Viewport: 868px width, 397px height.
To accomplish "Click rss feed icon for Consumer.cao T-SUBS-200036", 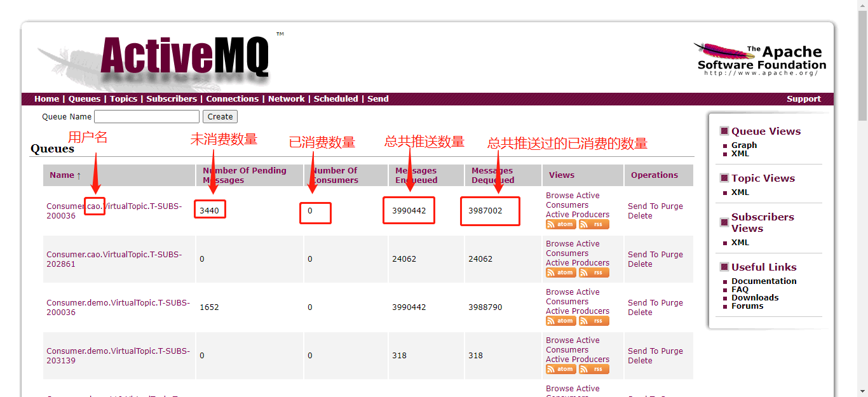I will click(594, 224).
